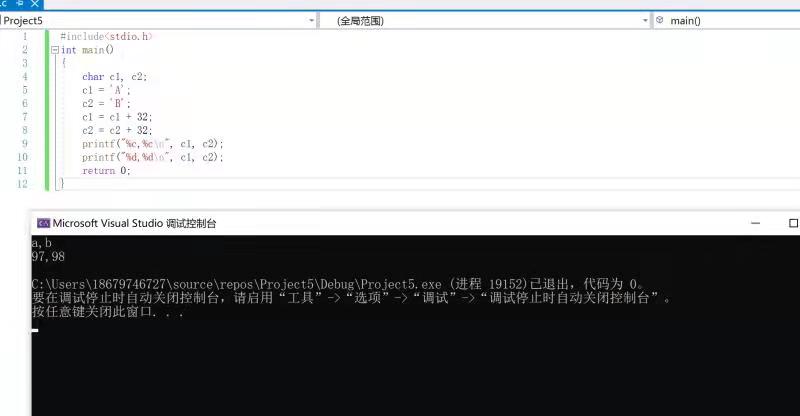The height and width of the screenshot is (416, 800).
Task: Maximize the debug console window
Action: [x=793, y=223]
